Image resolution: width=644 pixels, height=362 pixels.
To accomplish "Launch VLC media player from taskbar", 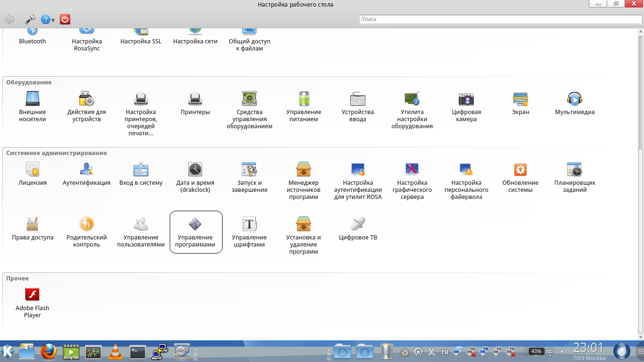I will click(x=116, y=352).
